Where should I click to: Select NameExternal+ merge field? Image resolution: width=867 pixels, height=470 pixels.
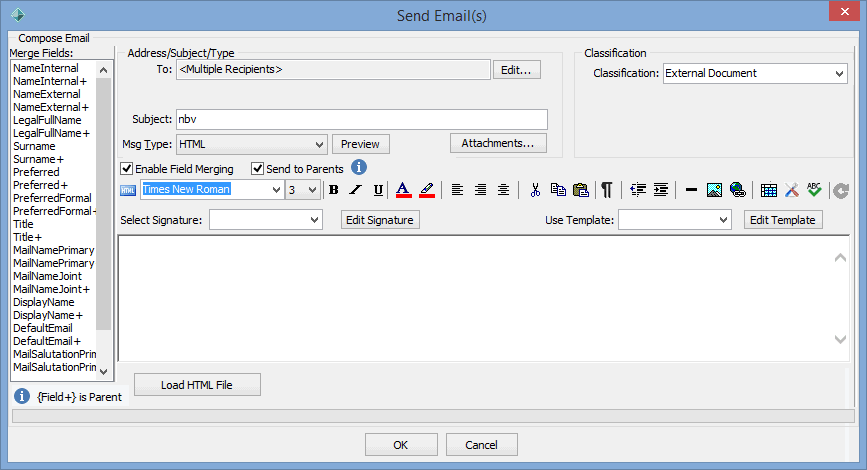click(51, 107)
